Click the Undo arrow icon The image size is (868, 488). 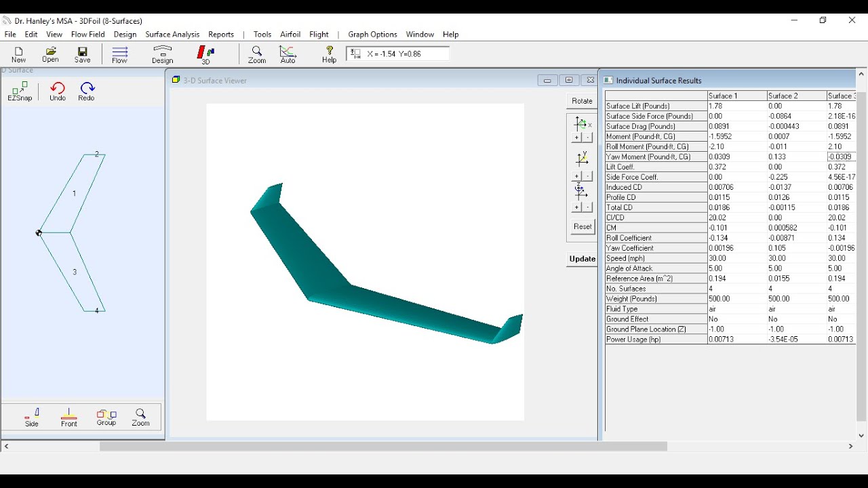[x=58, y=91]
